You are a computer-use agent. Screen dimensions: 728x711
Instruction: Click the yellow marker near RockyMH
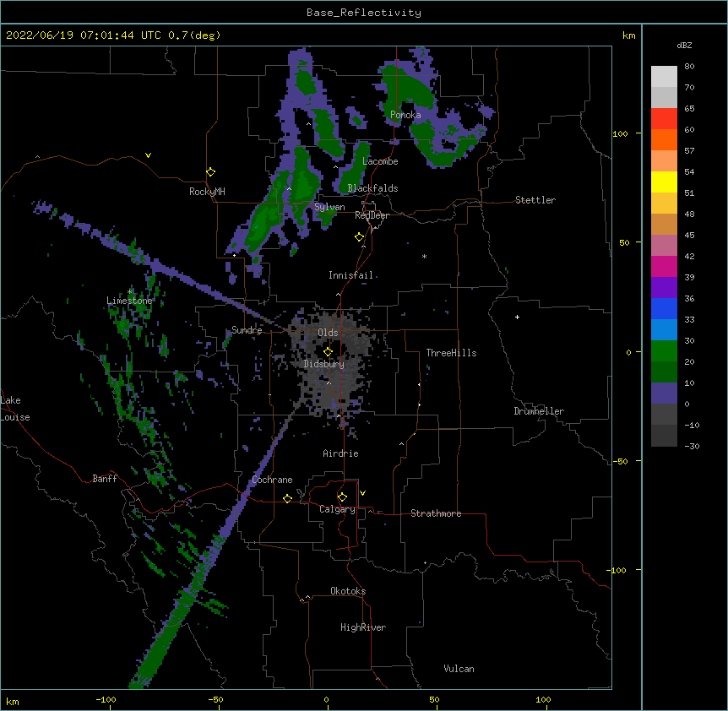[210, 172]
